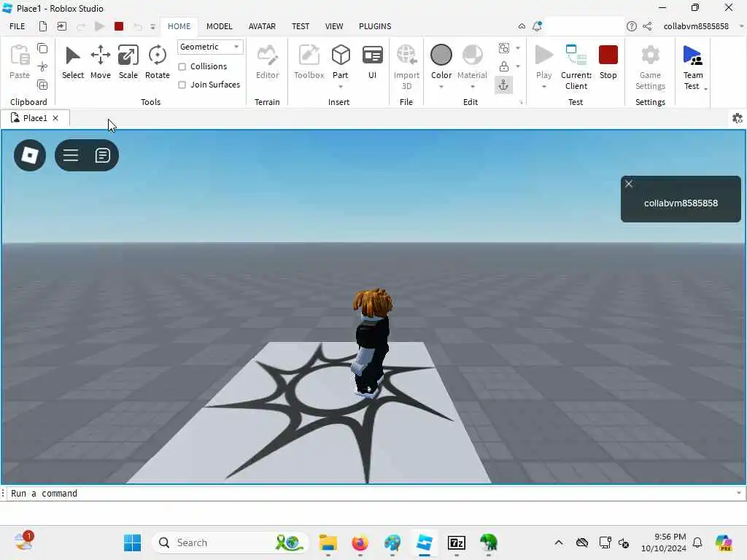Click the small red stop icon in the quick access bar
The width and height of the screenshot is (747, 560).
pyautogui.click(x=119, y=26)
